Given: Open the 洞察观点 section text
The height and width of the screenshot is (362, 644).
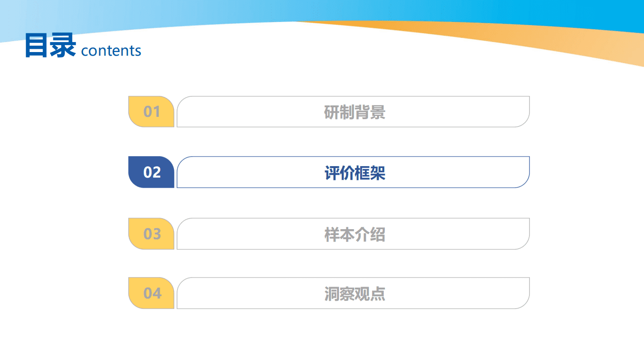Looking at the screenshot, I should pyautogui.click(x=355, y=294).
